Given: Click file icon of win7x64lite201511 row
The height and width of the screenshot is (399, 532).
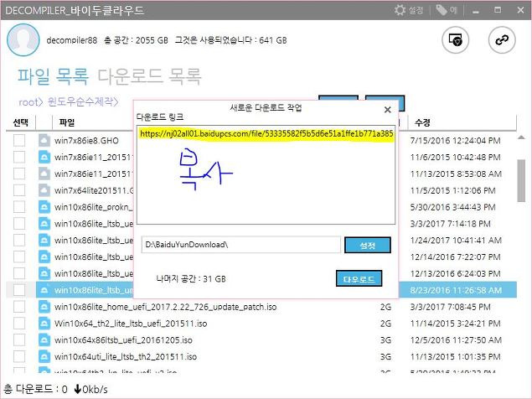Looking at the screenshot, I should 44,190.
